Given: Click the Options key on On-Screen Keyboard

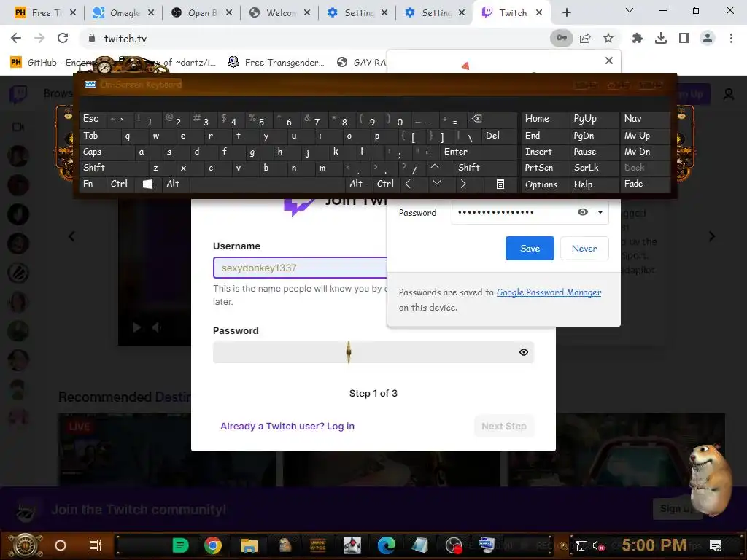Looking at the screenshot, I should coord(545,184).
